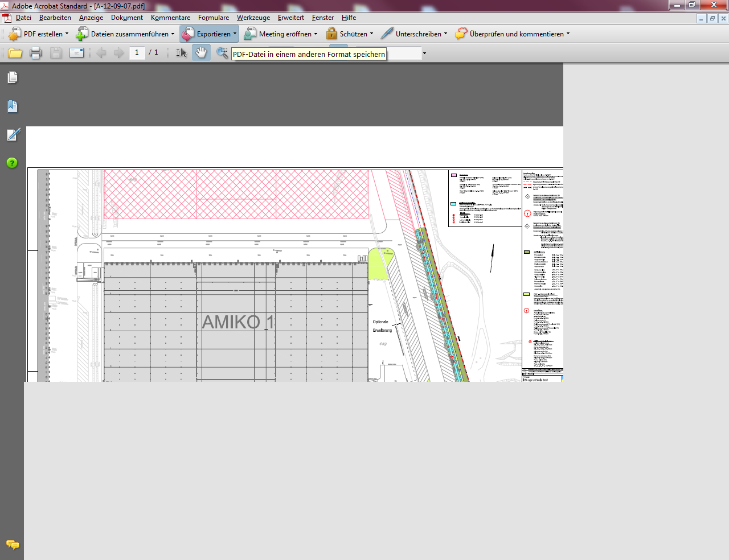Click the save diskette icon
Screen dimensions: 729x560
[56, 53]
